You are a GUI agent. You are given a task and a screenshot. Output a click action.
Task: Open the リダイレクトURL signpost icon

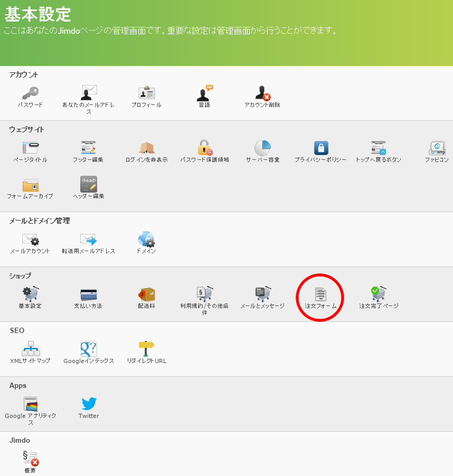(x=146, y=348)
